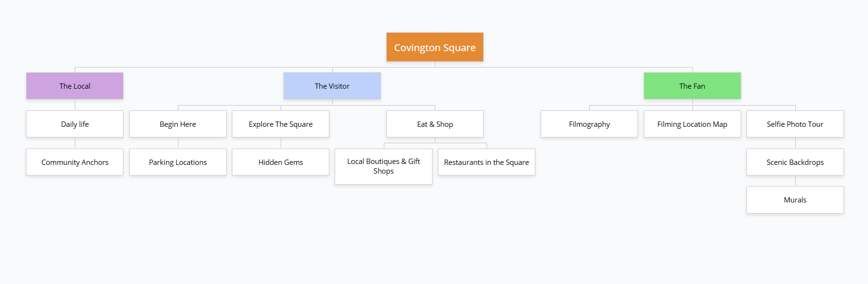Click the Filmography node
The image size is (868, 284).
pyautogui.click(x=589, y=124)
